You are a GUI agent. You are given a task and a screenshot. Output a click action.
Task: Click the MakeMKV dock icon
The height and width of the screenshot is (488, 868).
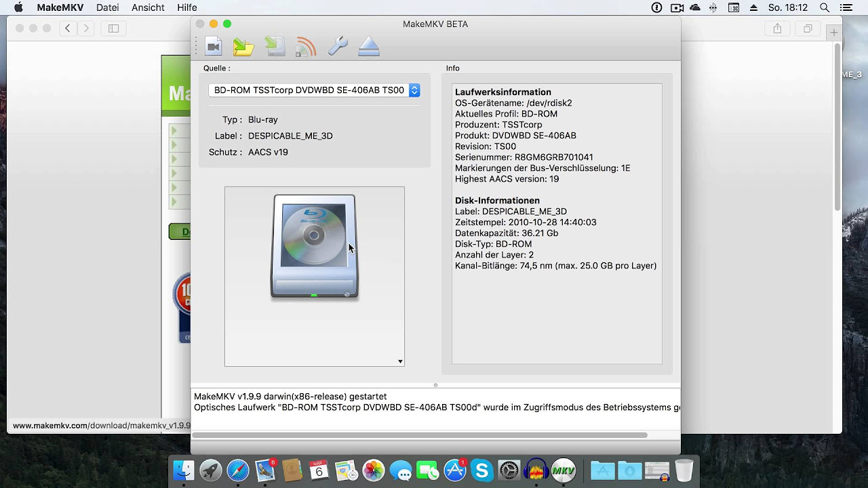coord(564,470)
